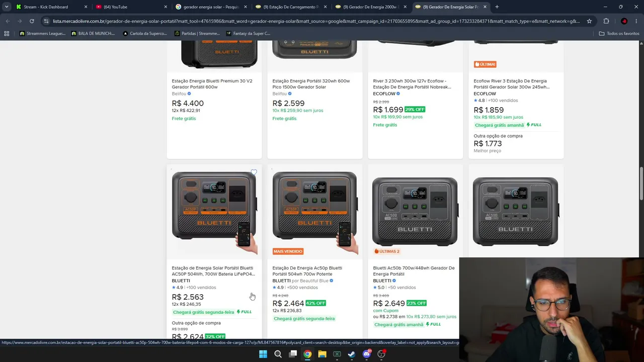This screenshot has height=362, width=644.
Task: Bookmark this page with the star icon
Action: (589, 21)
